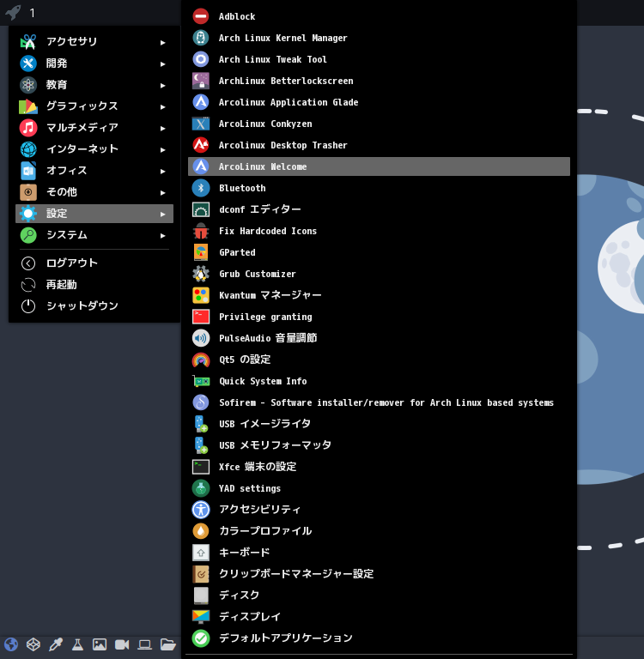Open Adblock from the settings submenu
Image resolution: width=644 pixels, height=659 pixels.
click(237, 16)
